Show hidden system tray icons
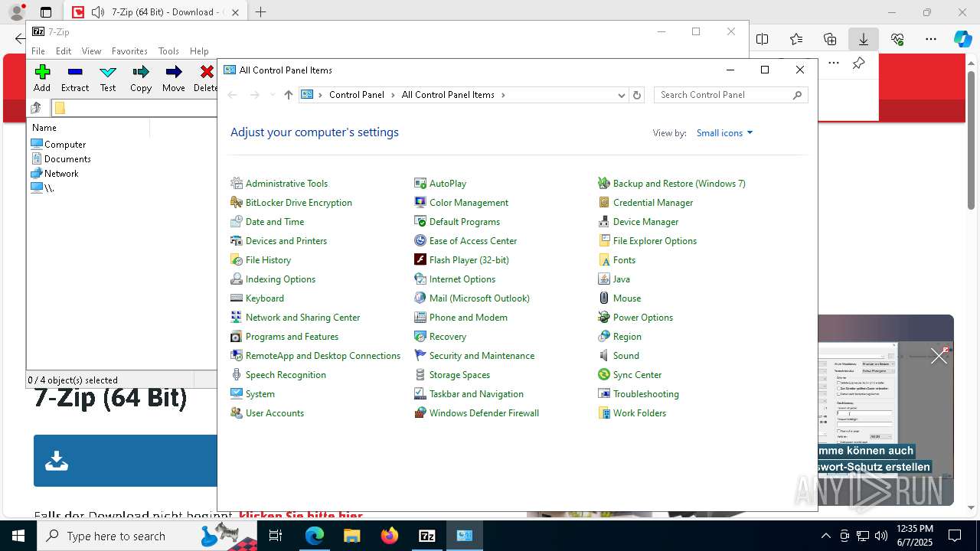980x551 pixels. (x=825, y=536)
